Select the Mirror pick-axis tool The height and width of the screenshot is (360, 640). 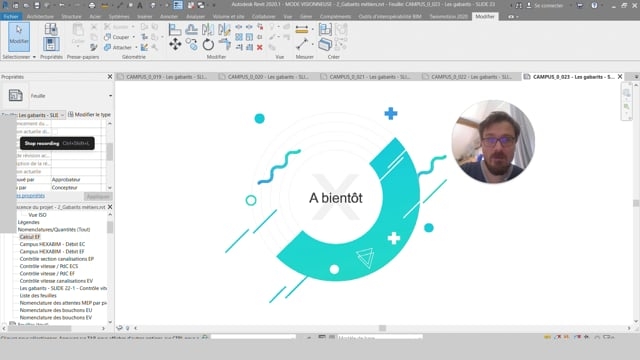click(x=208, y=29)
